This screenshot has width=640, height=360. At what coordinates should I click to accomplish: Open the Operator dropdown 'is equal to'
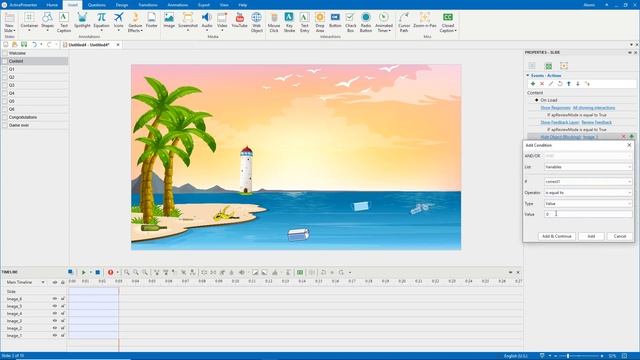coord(588,192)
